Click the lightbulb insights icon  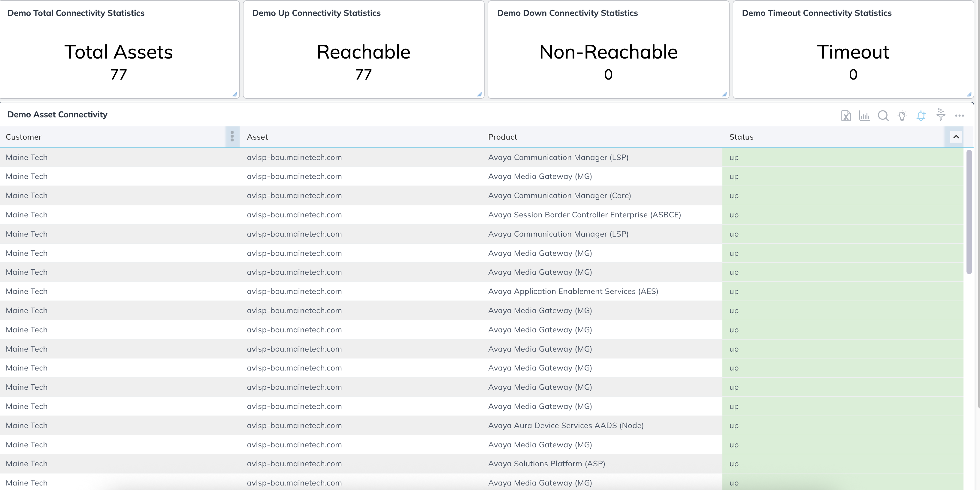point(902,116)
